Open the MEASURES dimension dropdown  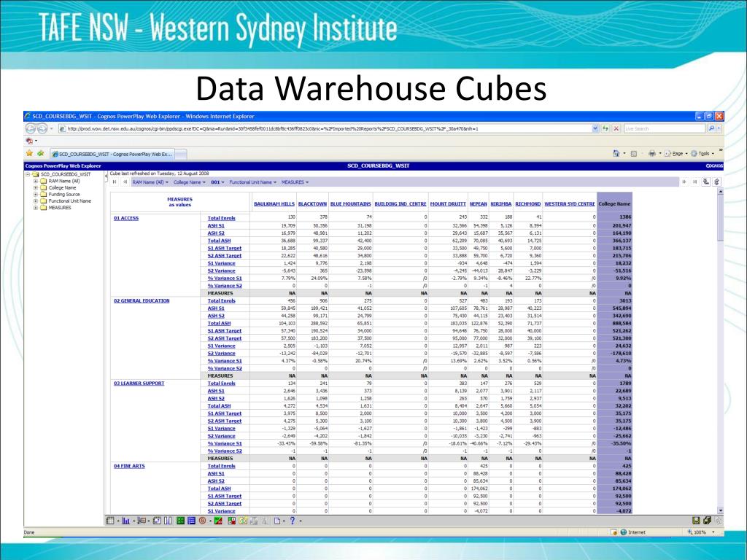(x=295, y=182)
